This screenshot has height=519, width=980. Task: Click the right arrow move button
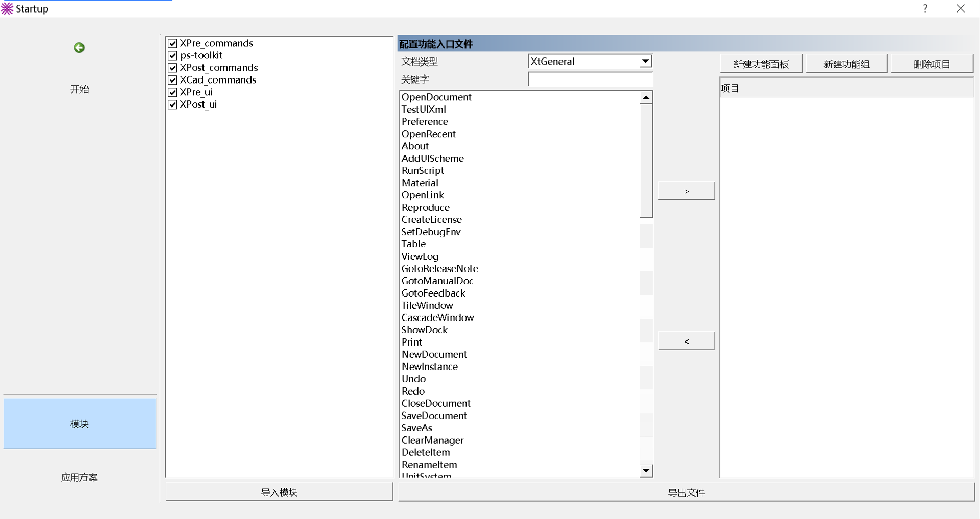[x=686, y=191]
